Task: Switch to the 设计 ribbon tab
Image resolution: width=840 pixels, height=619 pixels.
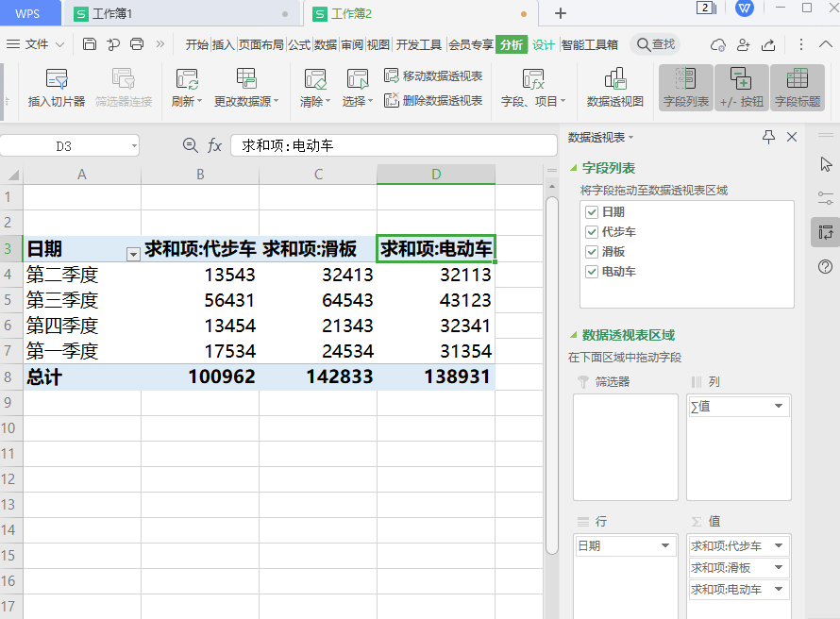Action: 543,44
